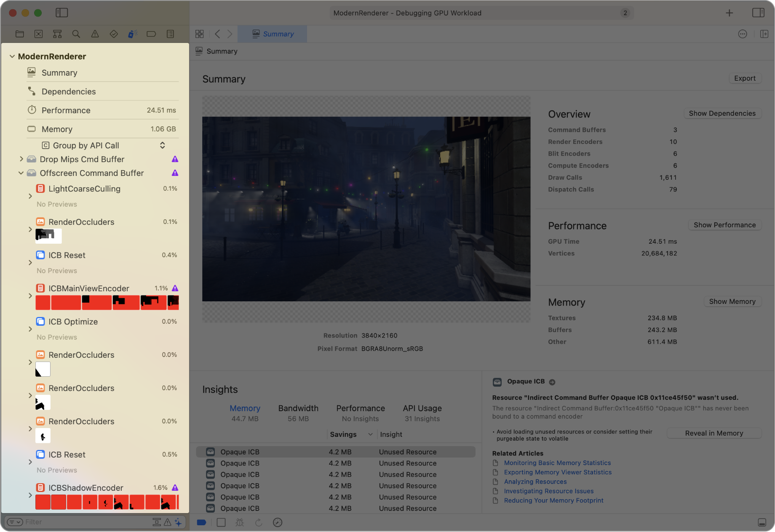The image size is (775, 532).
Task: Open the performance gauge icon in the bottom bar
Action: click(278, 522)
